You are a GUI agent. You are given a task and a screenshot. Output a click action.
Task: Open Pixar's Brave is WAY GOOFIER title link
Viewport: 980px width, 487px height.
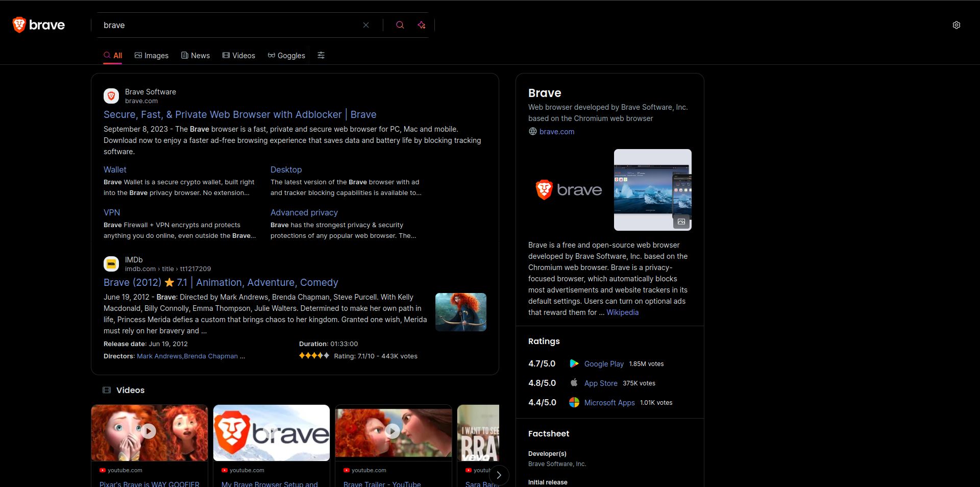coord(150,483)
